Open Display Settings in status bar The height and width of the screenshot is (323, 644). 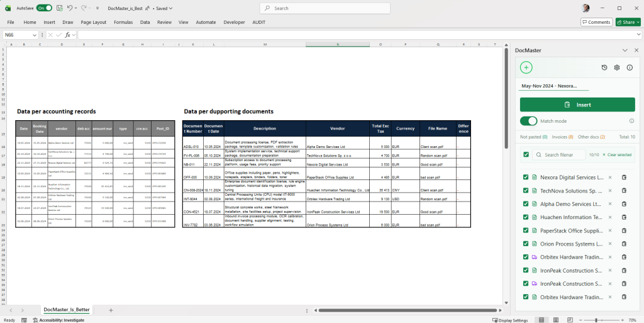509,320
